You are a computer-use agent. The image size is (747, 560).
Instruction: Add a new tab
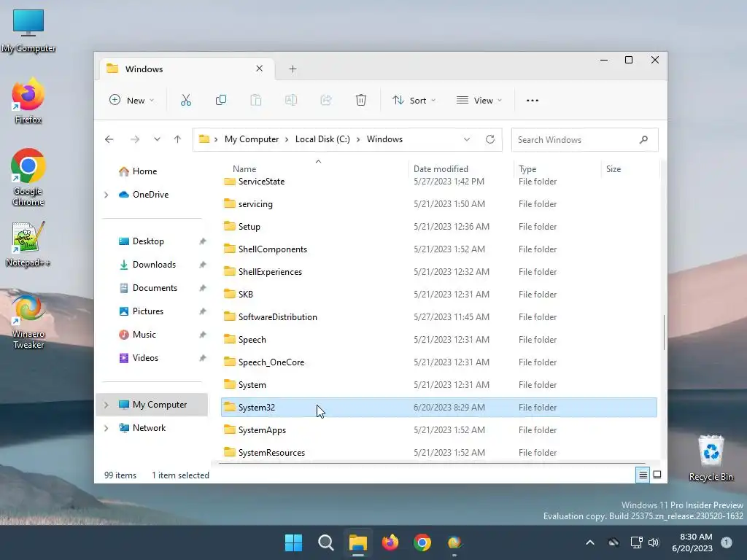point(293,69)
